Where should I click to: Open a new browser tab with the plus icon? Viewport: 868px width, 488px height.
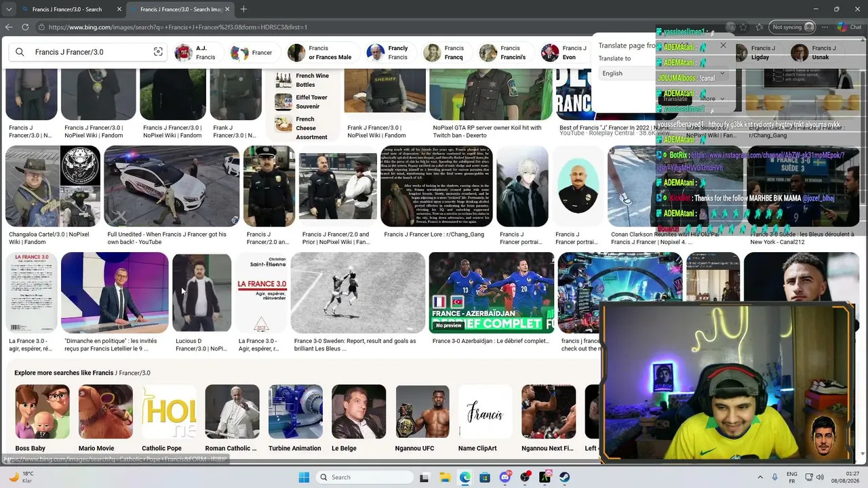coord(243,9)
